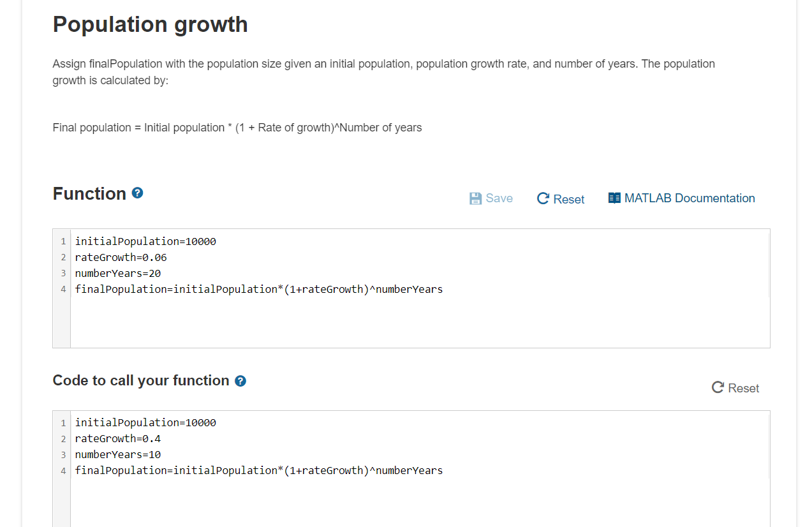Click the Save button

pos(491,198)
